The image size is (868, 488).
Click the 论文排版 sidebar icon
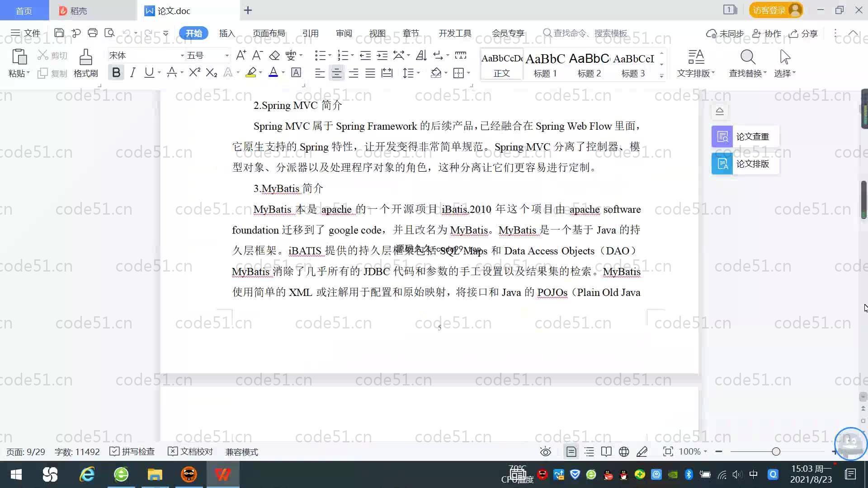click(722, 164)
